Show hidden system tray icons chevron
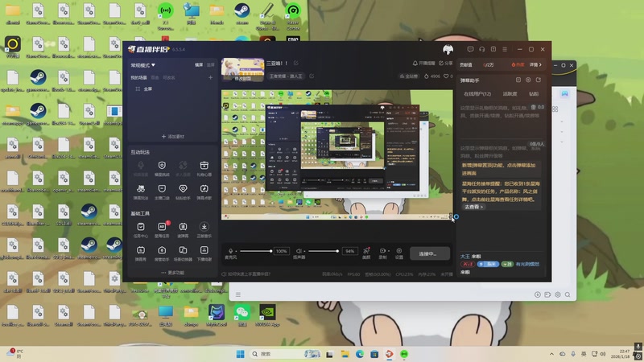This screenshot has height=362, width=644. [551, 354]
